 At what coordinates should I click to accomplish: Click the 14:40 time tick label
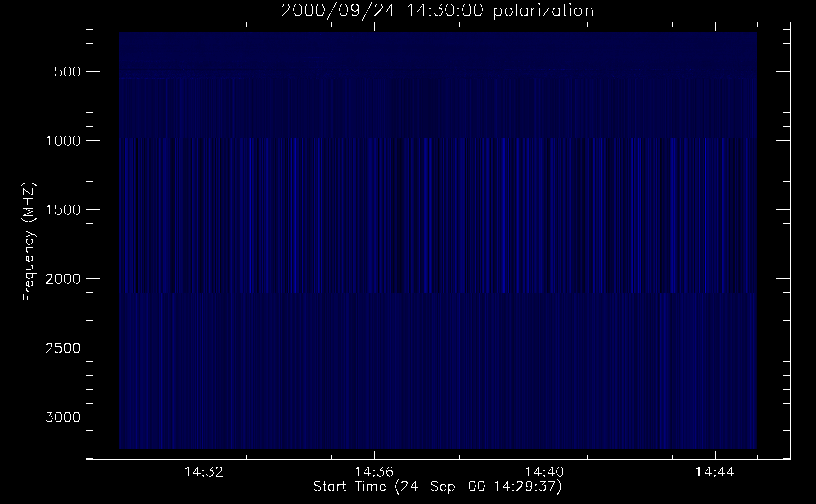[545, 472]
